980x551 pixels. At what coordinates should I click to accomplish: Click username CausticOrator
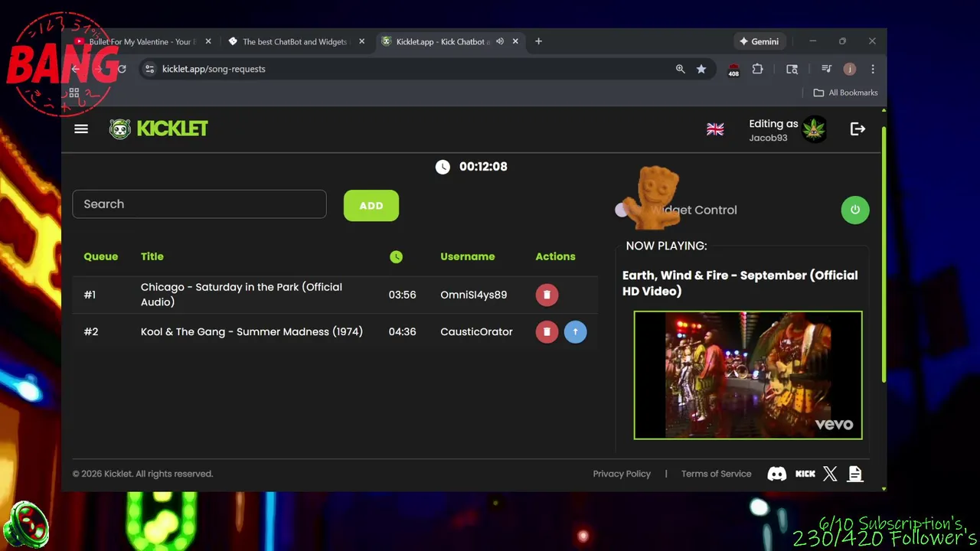[x=476, y=331]
